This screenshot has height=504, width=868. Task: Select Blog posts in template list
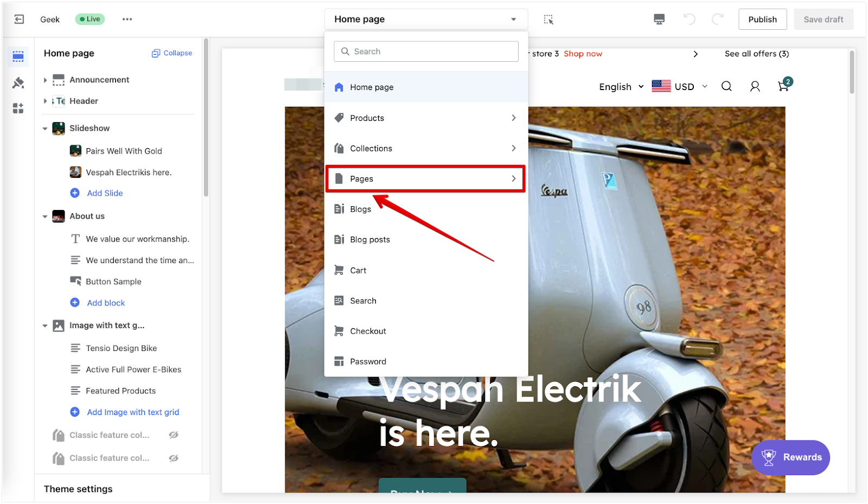pos(426,240)
